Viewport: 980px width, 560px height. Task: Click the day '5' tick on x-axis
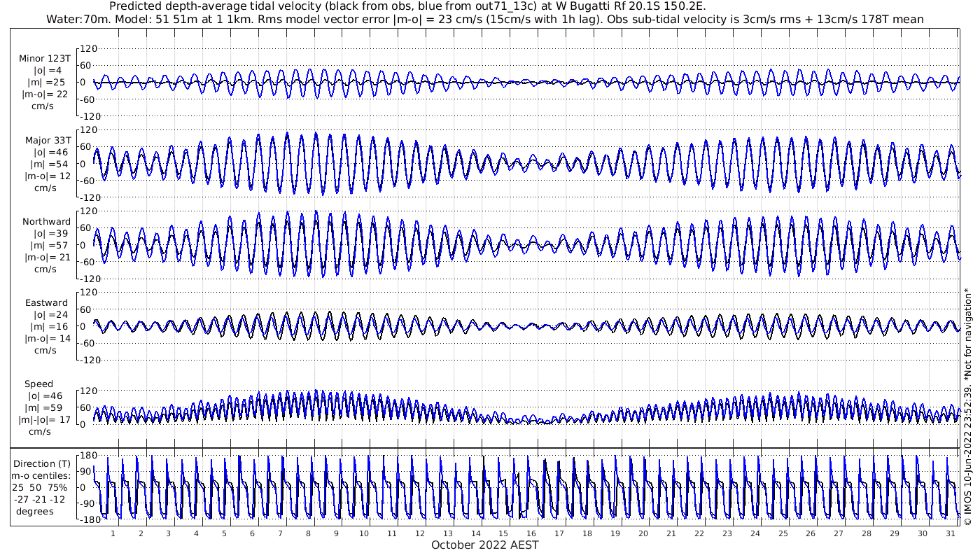tap(224, 533)
